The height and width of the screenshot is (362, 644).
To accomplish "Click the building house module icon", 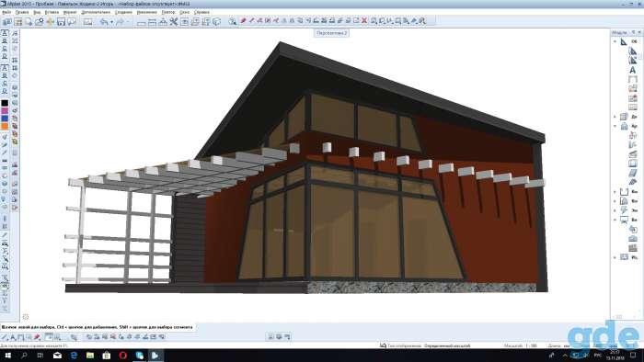I will pos(624,126).
